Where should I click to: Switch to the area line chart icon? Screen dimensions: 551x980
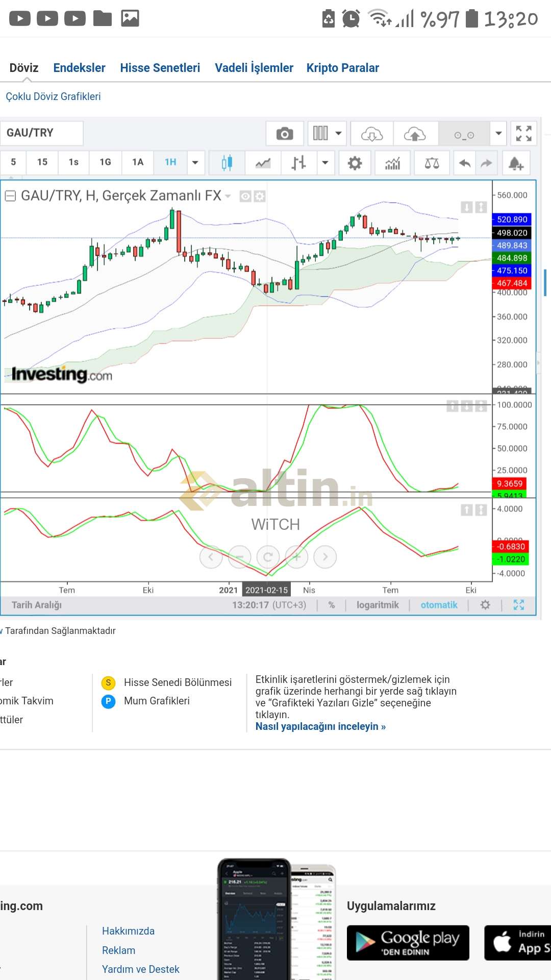coord(263,163)
